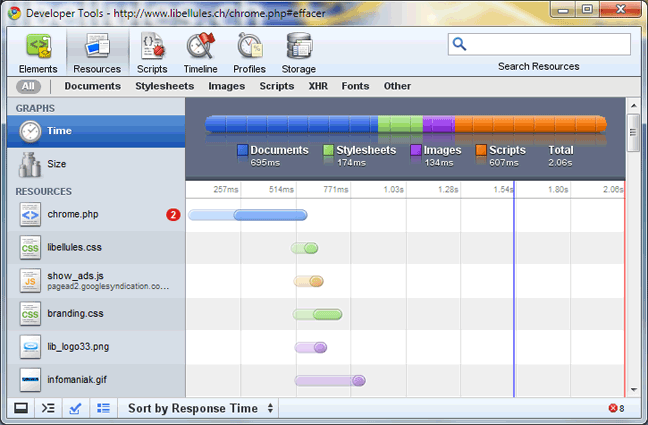This screenshot has height=425, width=648.
Task: Click the blue segment of summary bar
Action: 291,124
